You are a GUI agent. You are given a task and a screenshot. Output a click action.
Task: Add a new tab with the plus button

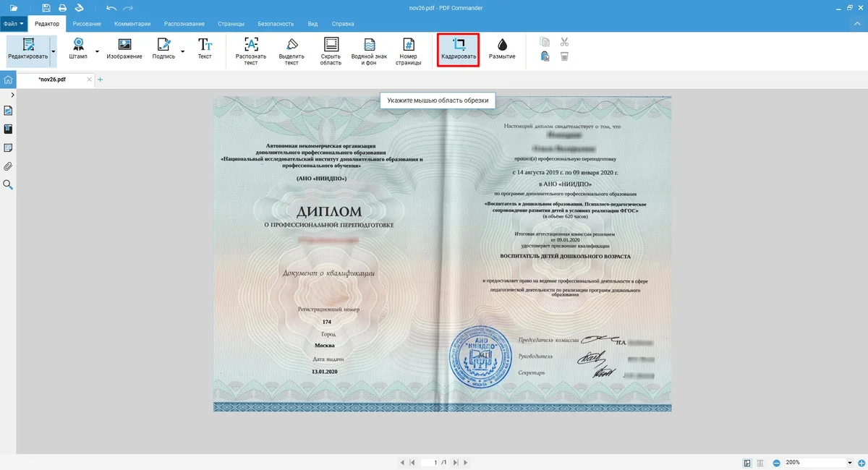click(x=100, y=80)
